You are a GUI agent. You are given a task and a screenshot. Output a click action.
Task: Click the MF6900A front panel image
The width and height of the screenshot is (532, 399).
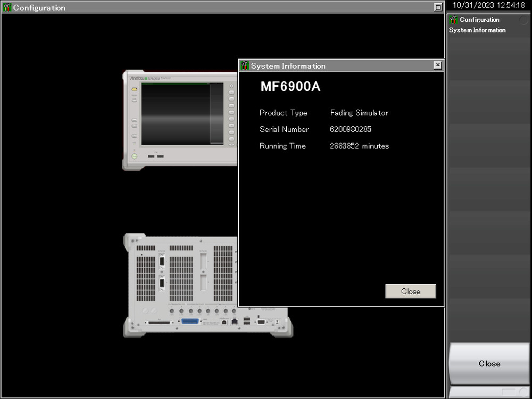[180, 120]
